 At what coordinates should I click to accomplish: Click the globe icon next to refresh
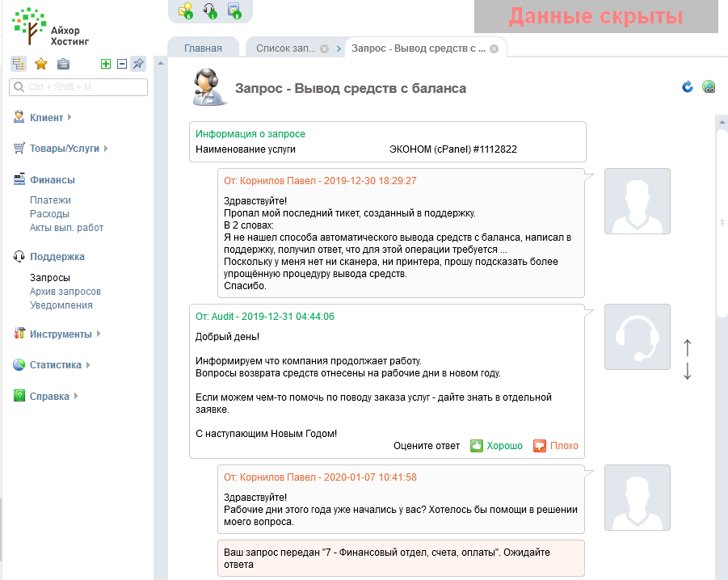click(x=709, y=86)
